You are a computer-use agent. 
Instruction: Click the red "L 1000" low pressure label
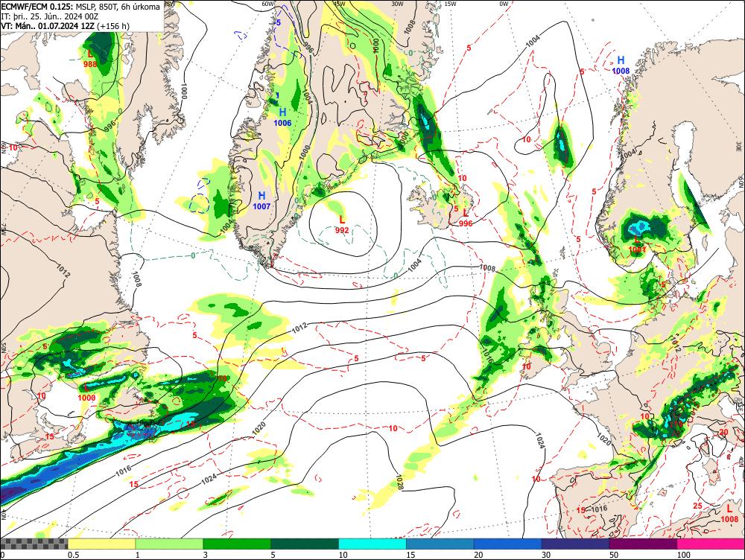tap(86, 393)
